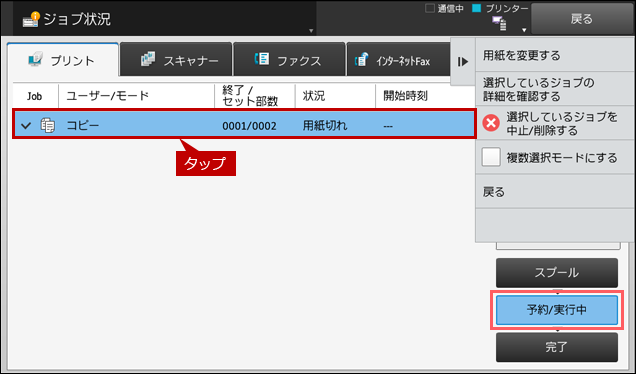Image resolution: width=636 pixels, height=374 pixels.
Task: Switch to the Scanner tab
Action: (x=176, y=59)
